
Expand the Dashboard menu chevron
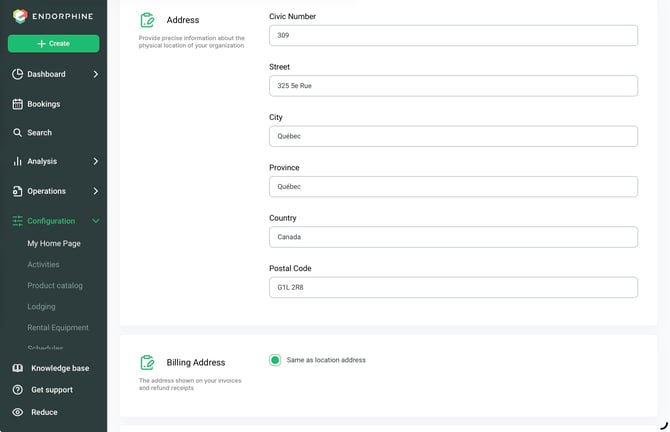tap(96, 74)
